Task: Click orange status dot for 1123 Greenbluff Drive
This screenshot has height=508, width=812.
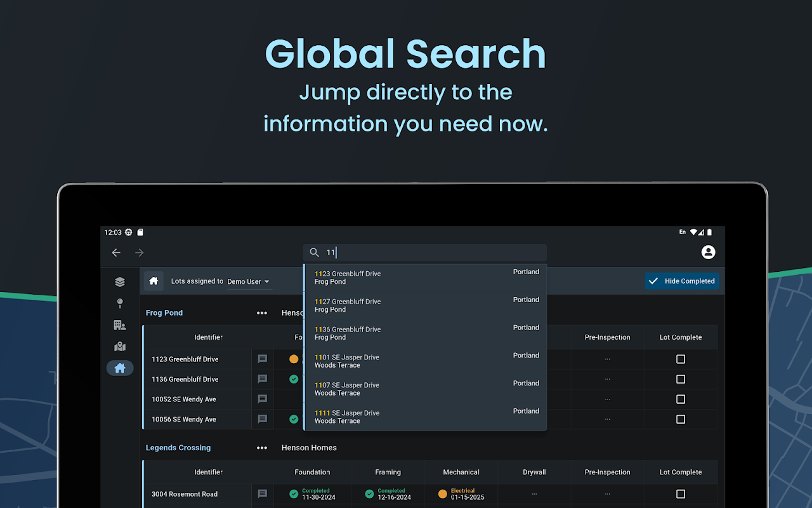Action: 294,359
